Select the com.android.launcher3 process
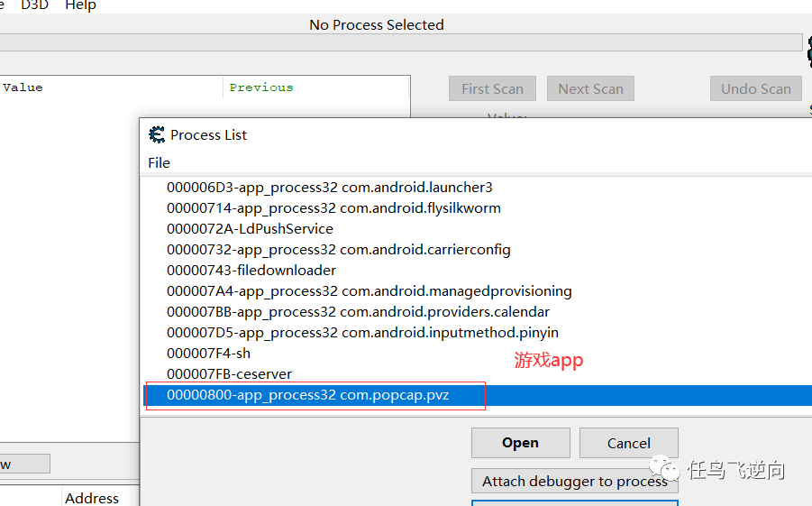The image size is (812, 506). pos(329,188)
